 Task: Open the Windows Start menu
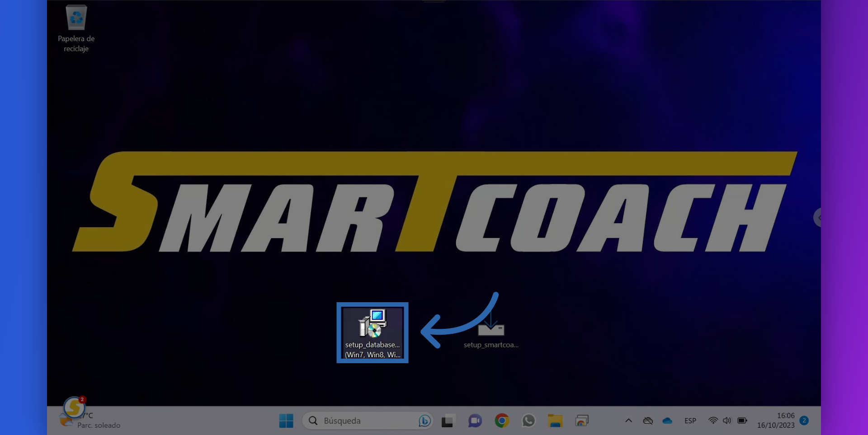pyautogui.click(x=286, y=421)
